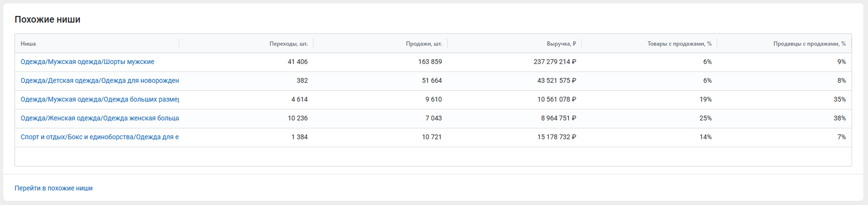Sort by the Ниша column header

coord(28,43)
